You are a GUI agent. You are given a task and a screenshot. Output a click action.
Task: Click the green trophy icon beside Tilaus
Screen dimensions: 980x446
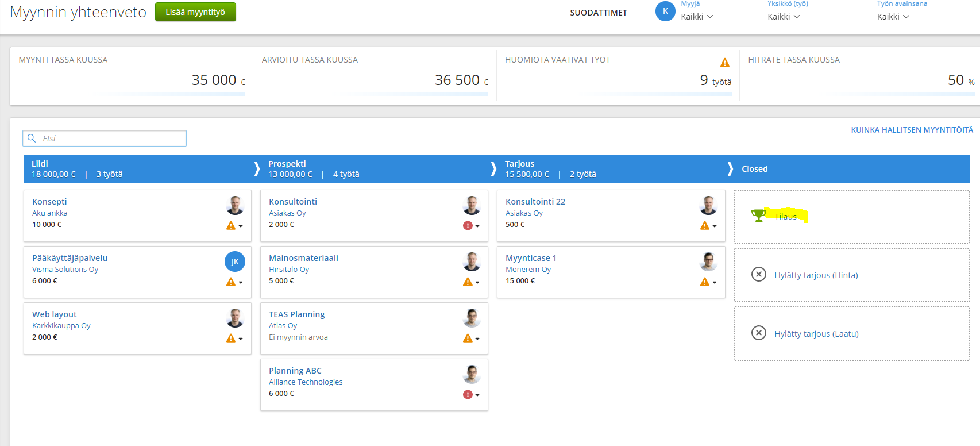(x=759, y=216)
